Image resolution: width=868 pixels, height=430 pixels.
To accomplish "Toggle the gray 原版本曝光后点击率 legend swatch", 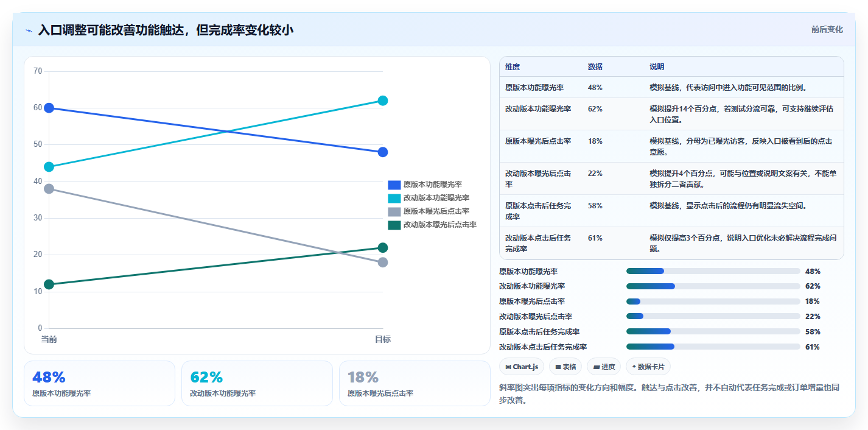I will click(394, 211).
